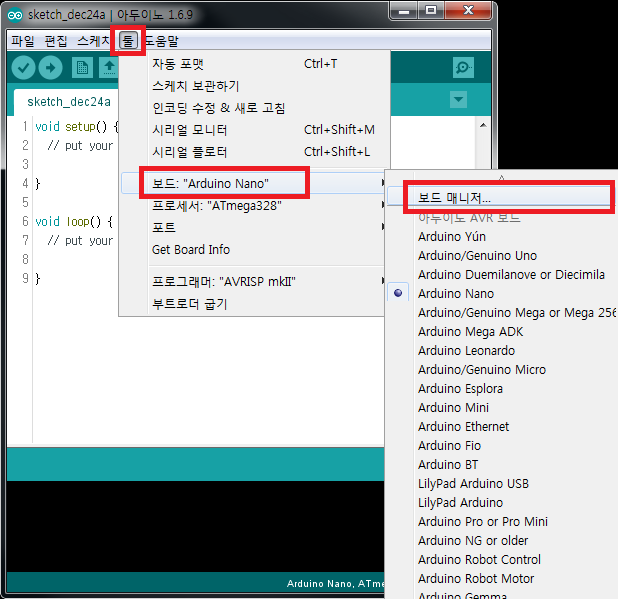Open the Serial Monitor magnifier icon
This screenshot has height=599, width=618.
pos(463,67)
